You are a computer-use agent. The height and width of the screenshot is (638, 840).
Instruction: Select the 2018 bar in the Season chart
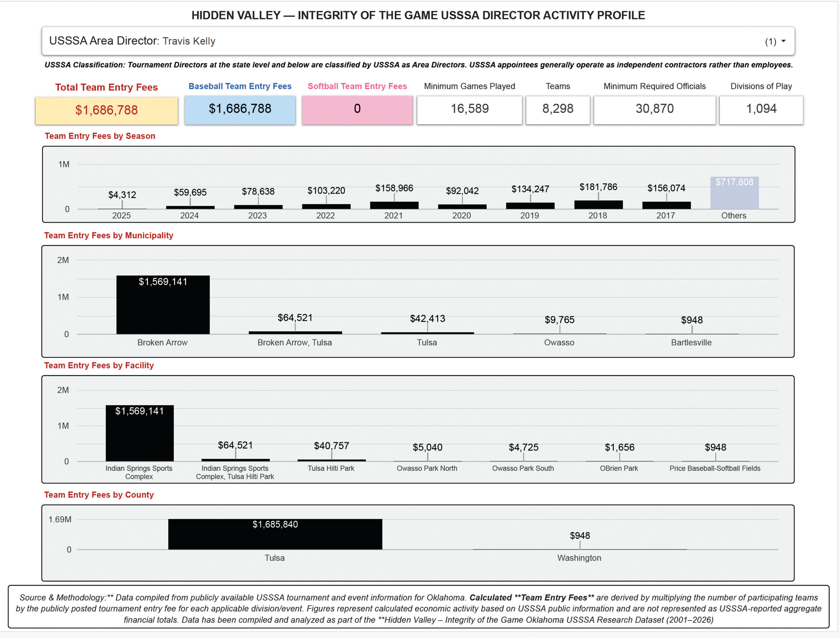598,205
